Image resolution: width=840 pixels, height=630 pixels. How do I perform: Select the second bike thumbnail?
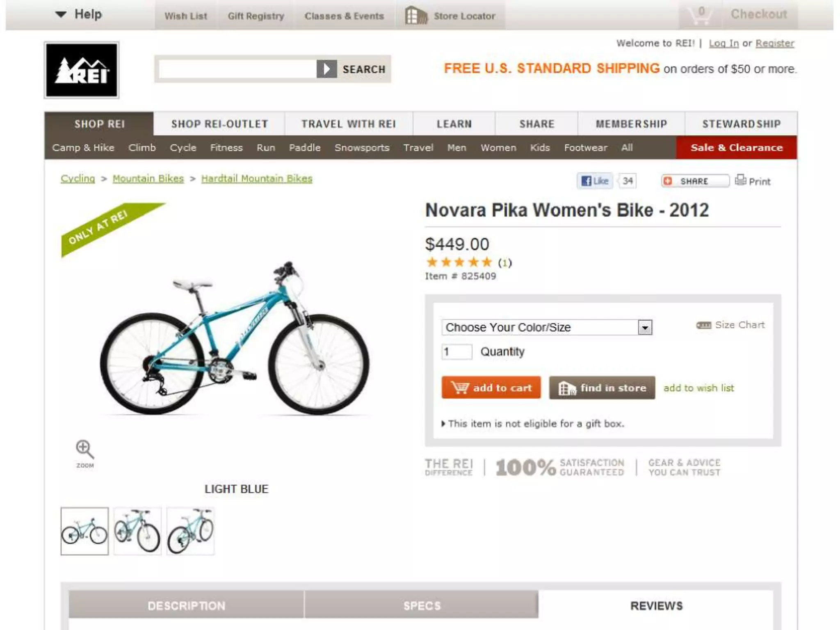pyautogui.click(x=137, y=531)
